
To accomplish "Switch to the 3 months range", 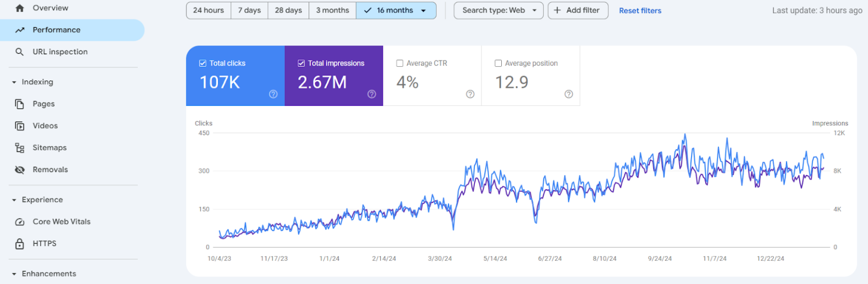I will (x=332, y=11).
